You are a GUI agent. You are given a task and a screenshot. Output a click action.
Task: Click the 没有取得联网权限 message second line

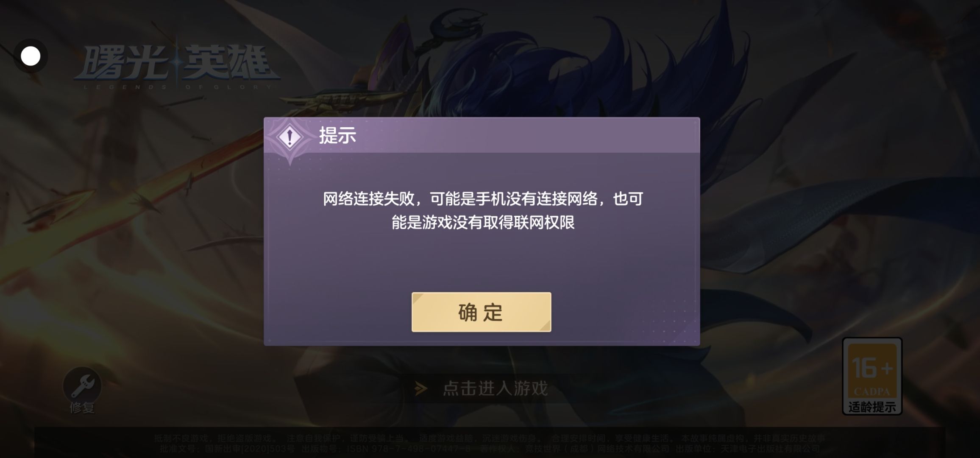click(x=483, y=222)
